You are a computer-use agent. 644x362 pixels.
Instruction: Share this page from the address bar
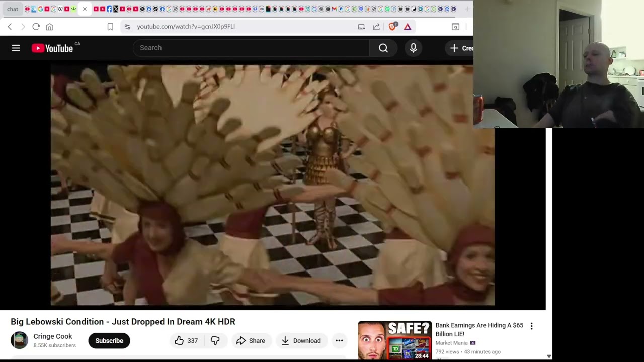point(376,27)
